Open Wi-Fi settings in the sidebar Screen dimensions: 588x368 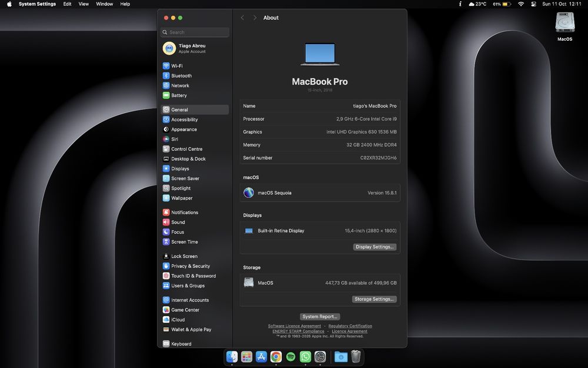[195, 66]
